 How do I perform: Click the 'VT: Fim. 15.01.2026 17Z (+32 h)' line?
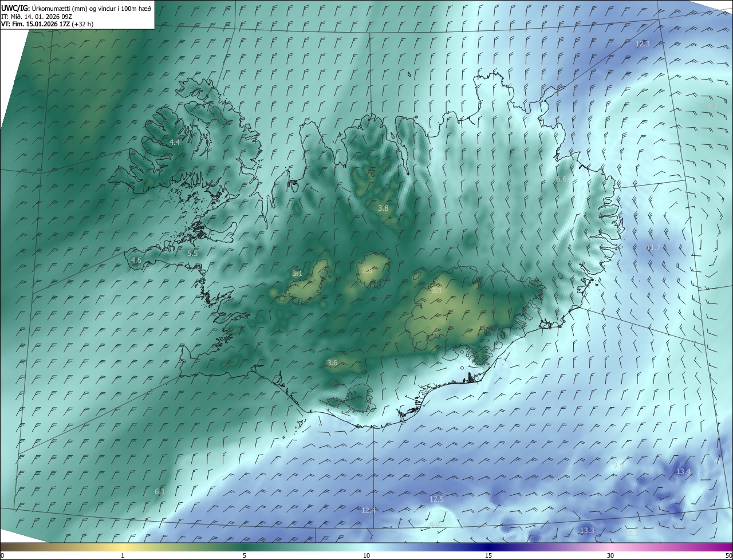coord(47,24)
